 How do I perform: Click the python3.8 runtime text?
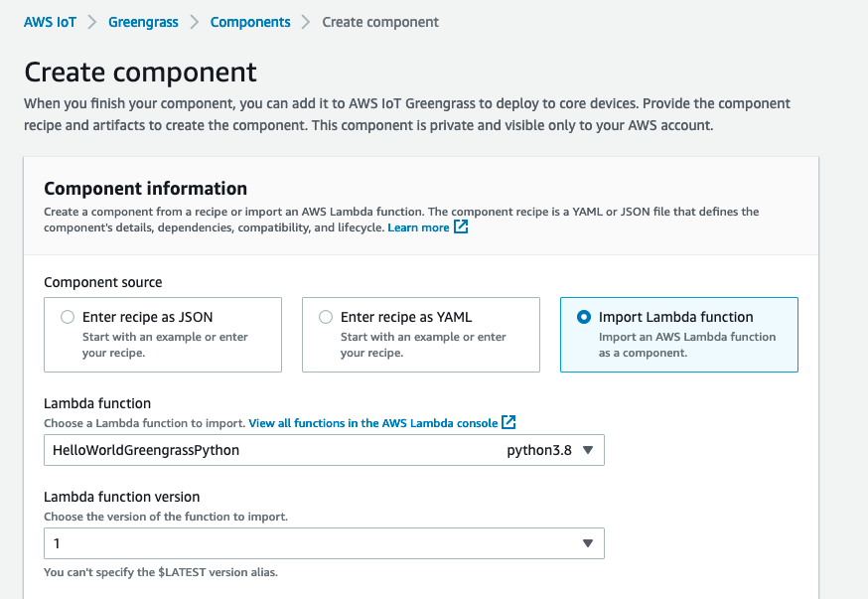point(539,450)
